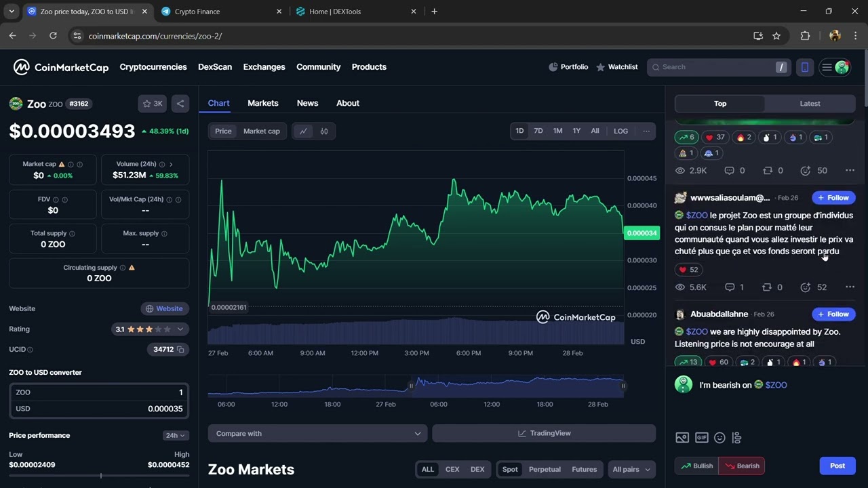Viewport: 868px width, 488px height.
Task: Choose Bullish sentiment for post
Action: (x=696, y=466)
